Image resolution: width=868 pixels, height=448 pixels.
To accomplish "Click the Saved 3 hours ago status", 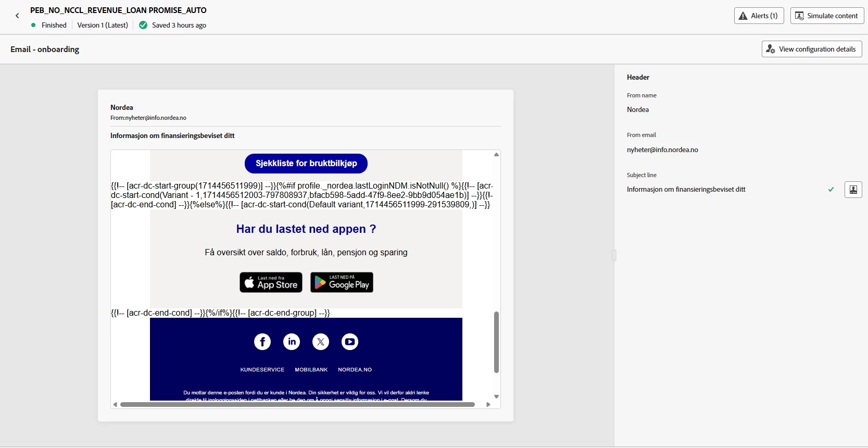I will pyautogui.click(x=179, y=25).
